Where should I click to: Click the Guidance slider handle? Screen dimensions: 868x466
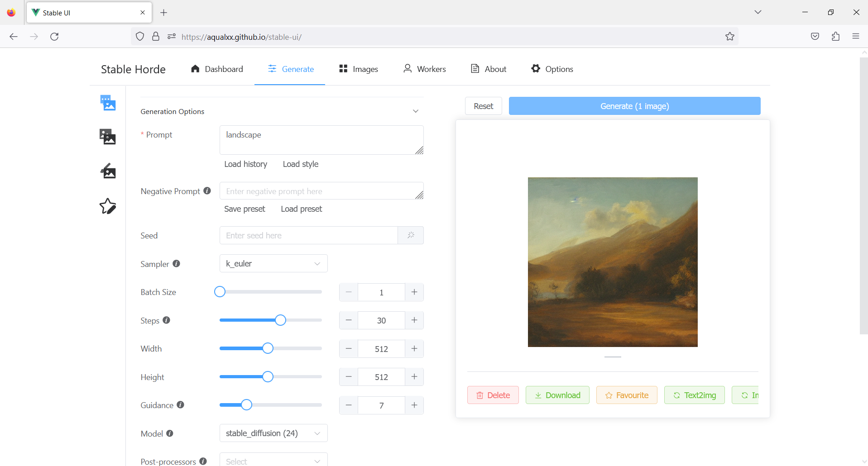point(246,404)
